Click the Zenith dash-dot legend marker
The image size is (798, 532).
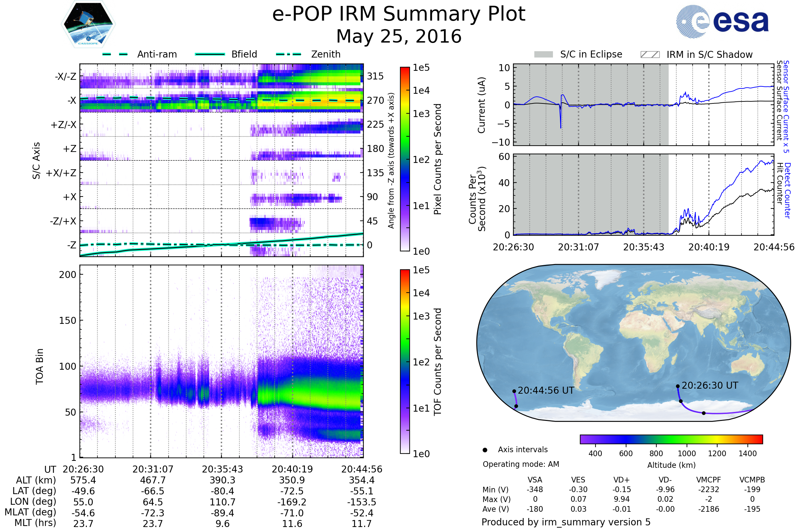point(289,54)
